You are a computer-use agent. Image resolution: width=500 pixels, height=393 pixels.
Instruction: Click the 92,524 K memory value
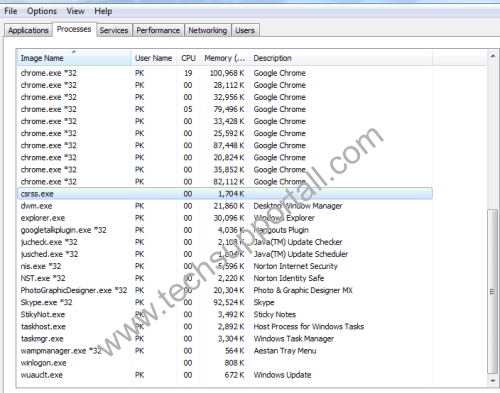point(229,302)
